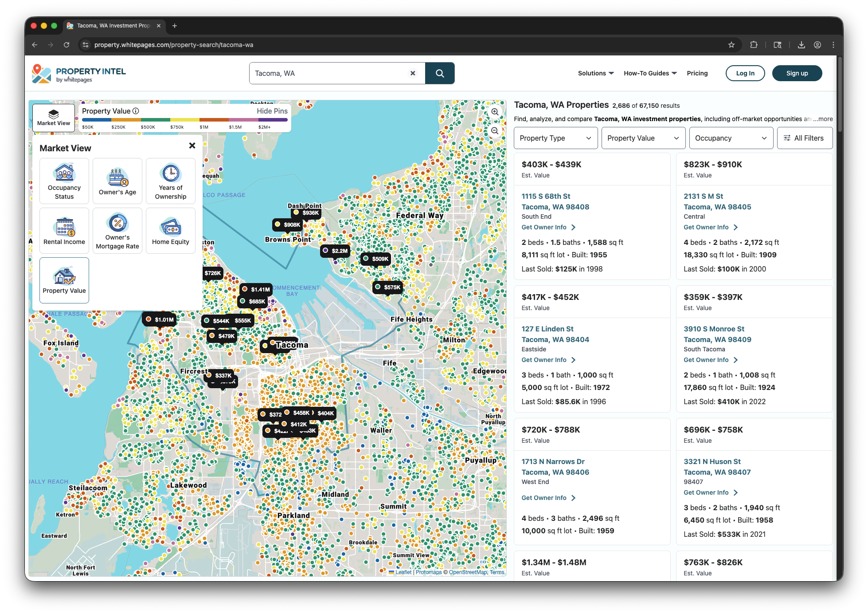The width and height of the screenshot is (868, 614).
Task: Select the Pricing menu item
Action: pos(697,73)
